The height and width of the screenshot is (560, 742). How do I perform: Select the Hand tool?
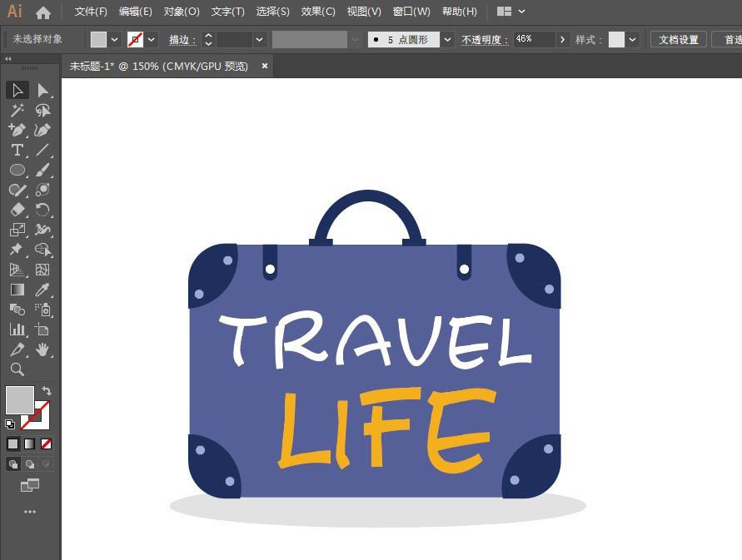click(x=42, y=349)
